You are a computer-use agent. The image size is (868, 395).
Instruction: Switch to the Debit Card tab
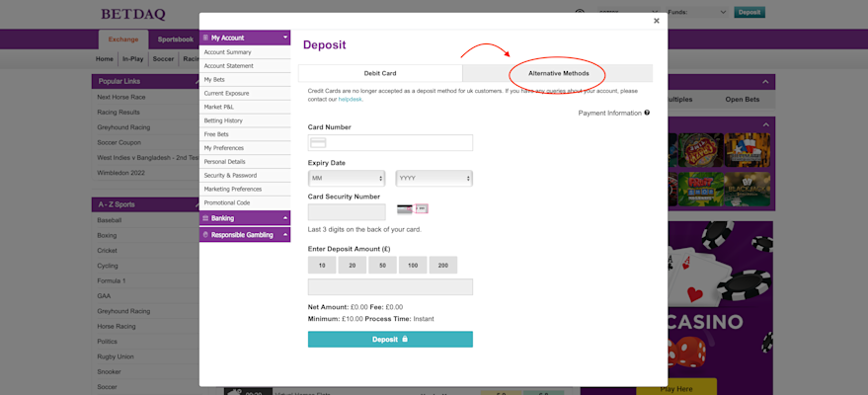click(380, 73)
